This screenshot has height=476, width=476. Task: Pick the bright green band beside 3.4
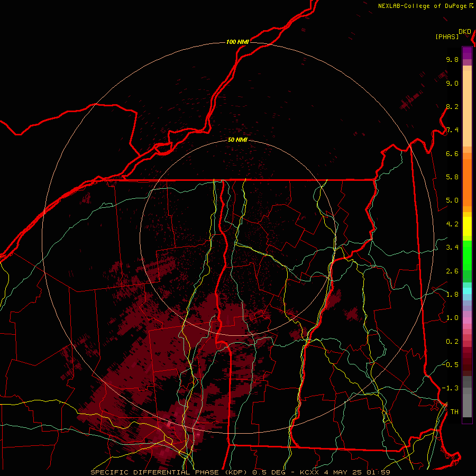click(467, 255)
